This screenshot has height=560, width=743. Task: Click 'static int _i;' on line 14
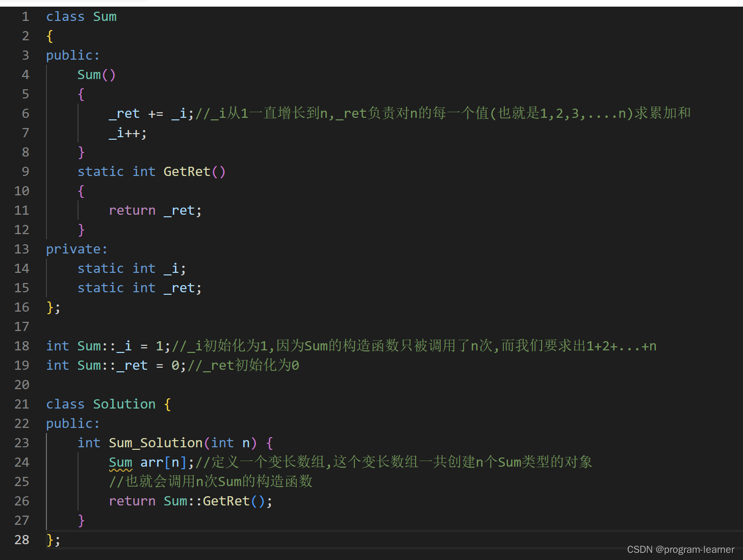point(132,269)
